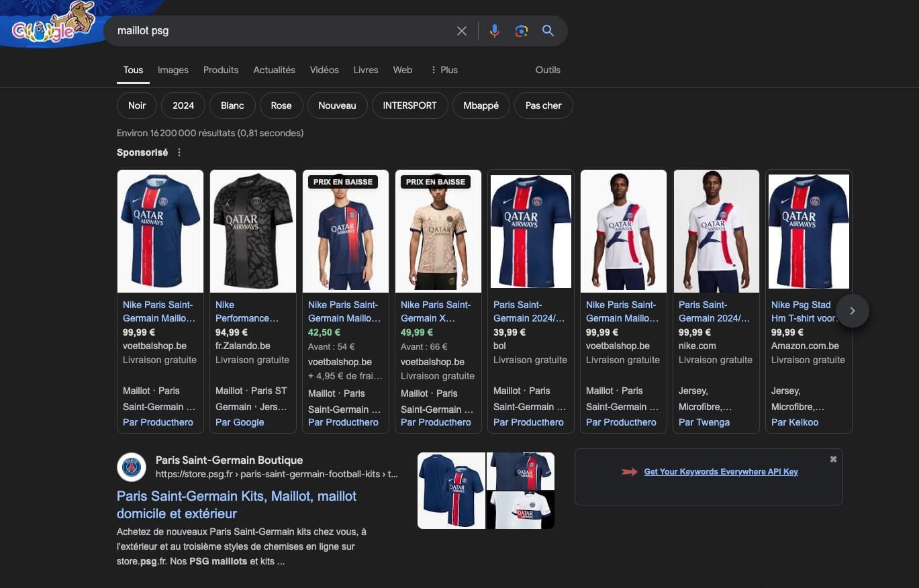Click the store.psg.fr URL breadcrumb
Image resolution: width=919 pixels, height=588 pixels.
277,474
